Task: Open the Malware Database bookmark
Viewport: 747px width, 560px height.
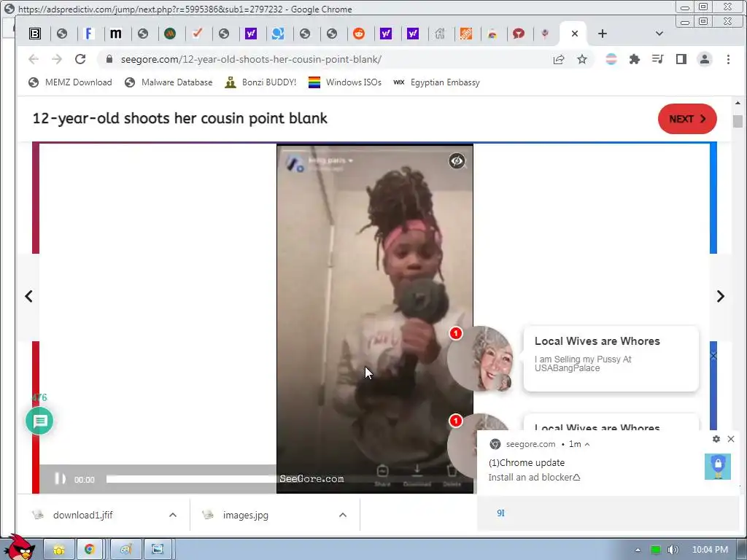Action: tap(169, 82)
